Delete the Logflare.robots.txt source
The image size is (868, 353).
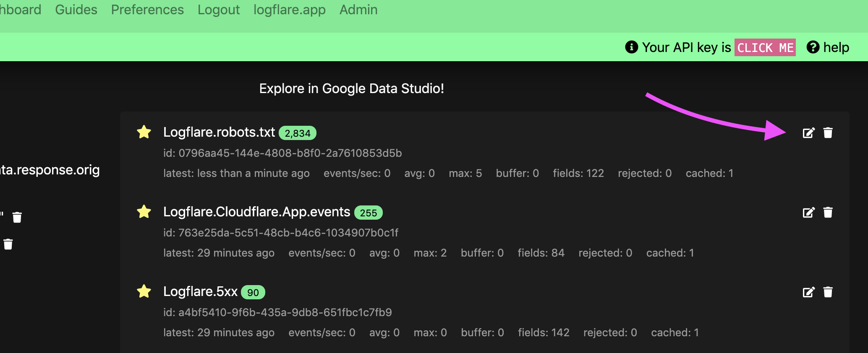pyautogui.click(x=828, y=133)
